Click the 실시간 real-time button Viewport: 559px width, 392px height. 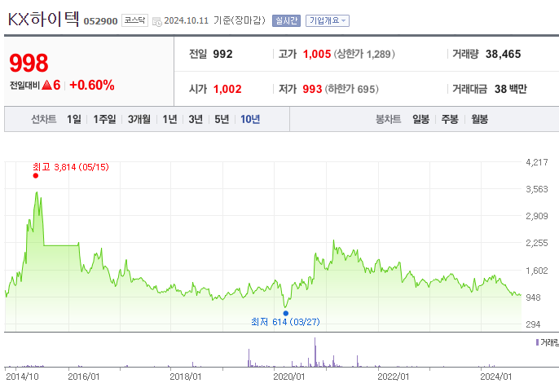(286, 20)
